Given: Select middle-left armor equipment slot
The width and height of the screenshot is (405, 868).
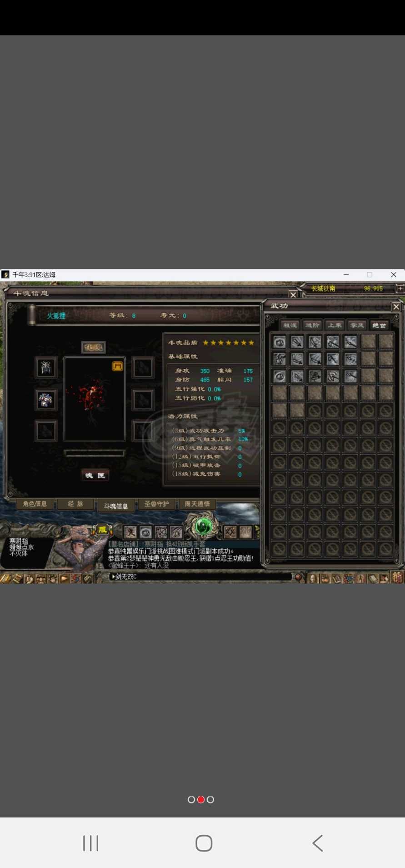Looking at the screenshot, I should point(46,400).
